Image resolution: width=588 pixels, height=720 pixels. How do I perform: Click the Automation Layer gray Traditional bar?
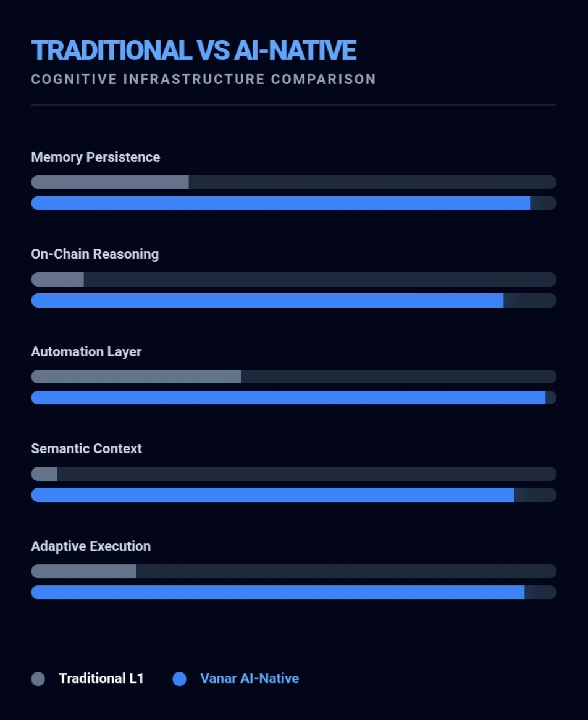[136, 377]
